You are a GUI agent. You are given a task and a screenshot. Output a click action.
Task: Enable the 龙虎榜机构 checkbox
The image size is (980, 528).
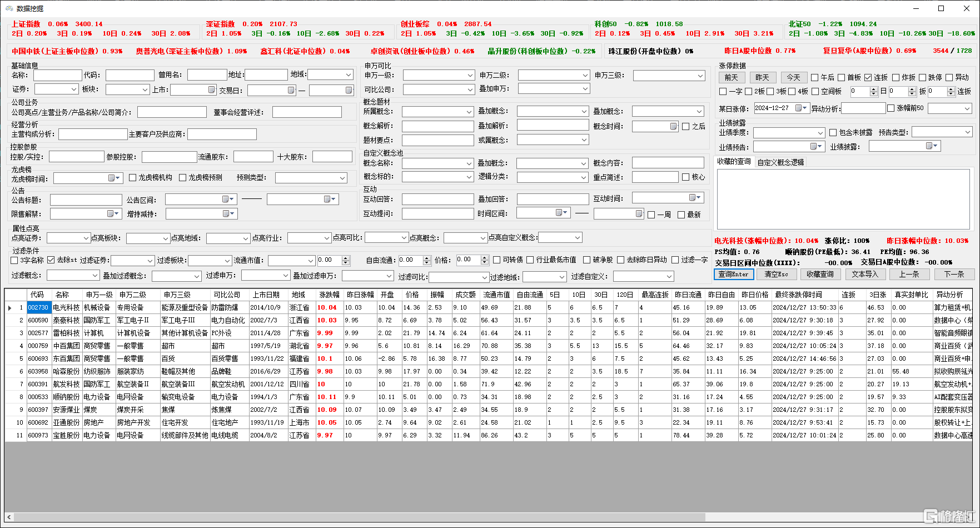132,178
